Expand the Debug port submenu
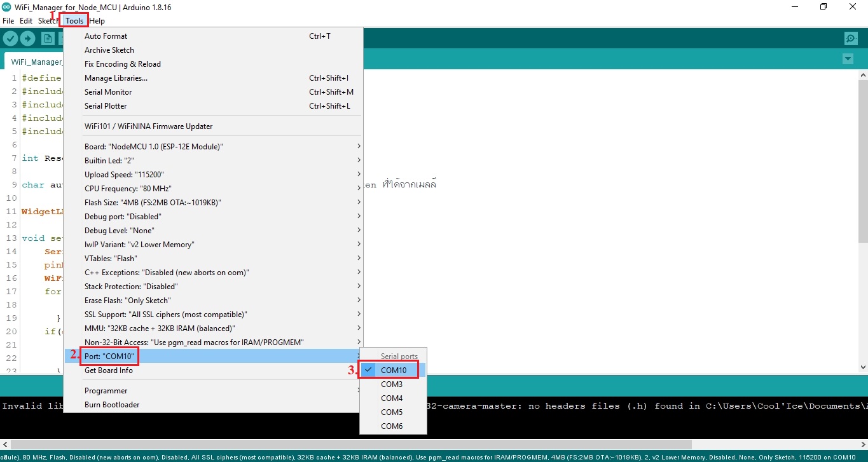868x462 pixels. [213, 217]
